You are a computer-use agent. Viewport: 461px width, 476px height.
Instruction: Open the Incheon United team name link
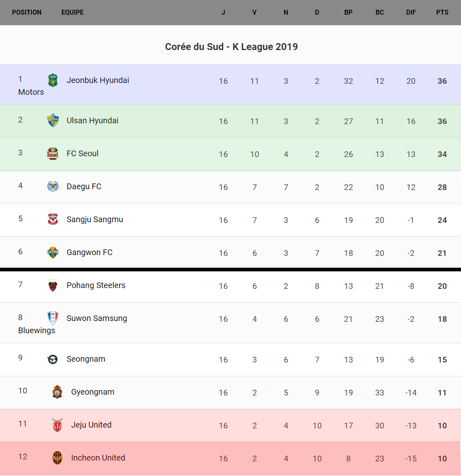(x=98, y=458)
